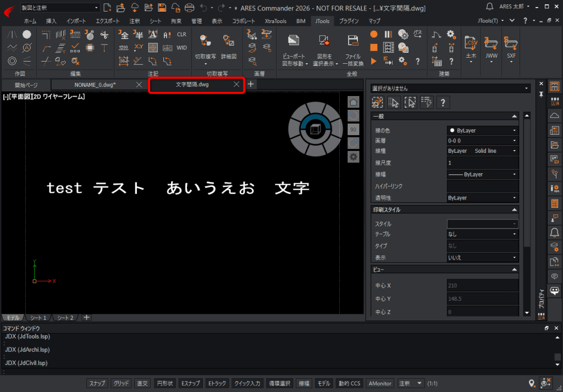Switch to the ホーム ribbon tab

(30, 21)
